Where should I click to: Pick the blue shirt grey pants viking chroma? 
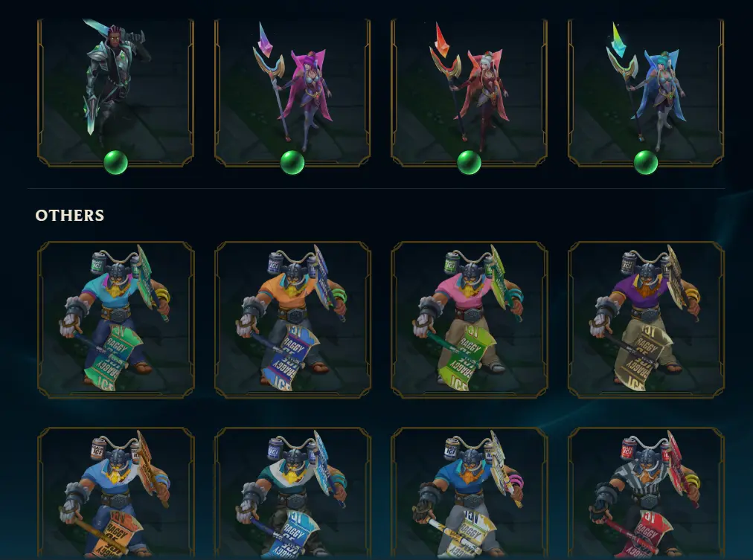[470, 493]
